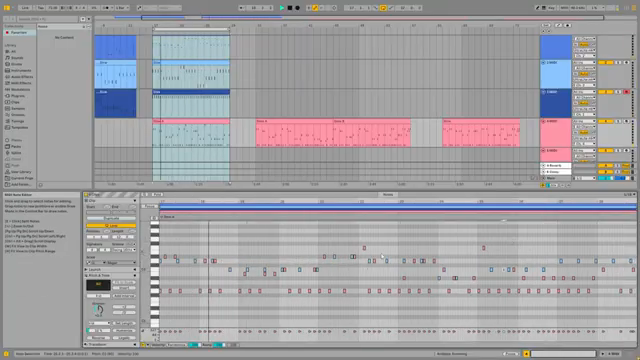Screen dimensions: 640x360
Task: Select Favorites in Collections
Action: (19, 32)
